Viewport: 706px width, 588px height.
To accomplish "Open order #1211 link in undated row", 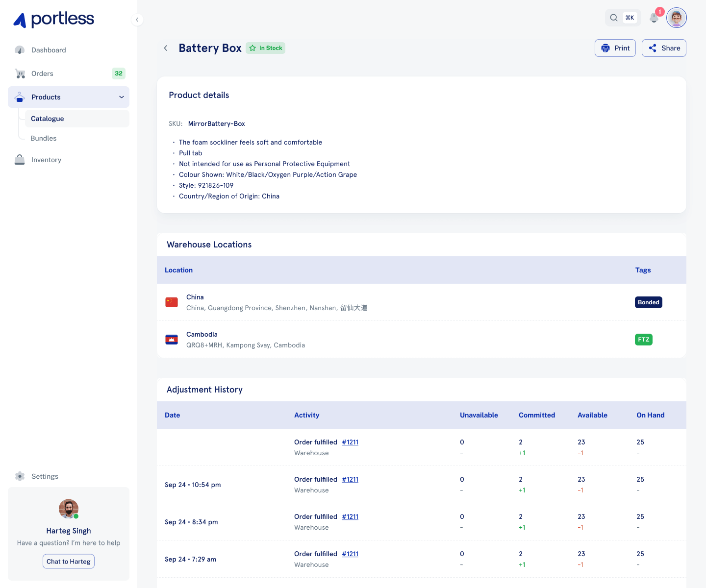I will coord(350,442).
